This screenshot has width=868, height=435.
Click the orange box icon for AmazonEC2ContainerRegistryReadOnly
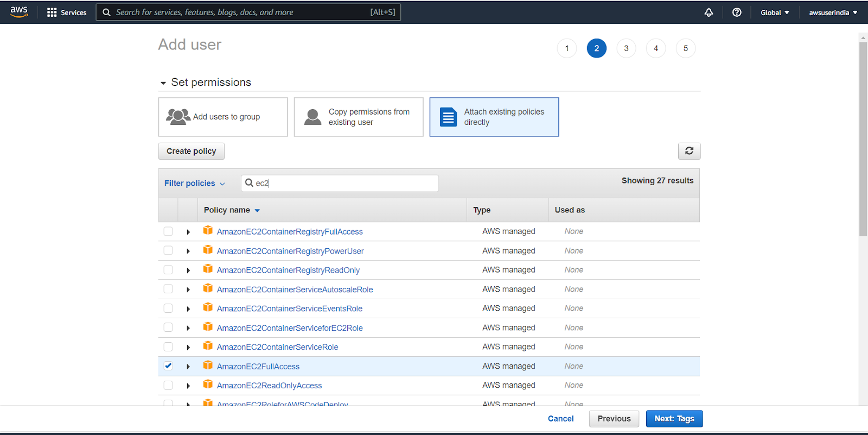pyautogui.click(x=208, y=269)
